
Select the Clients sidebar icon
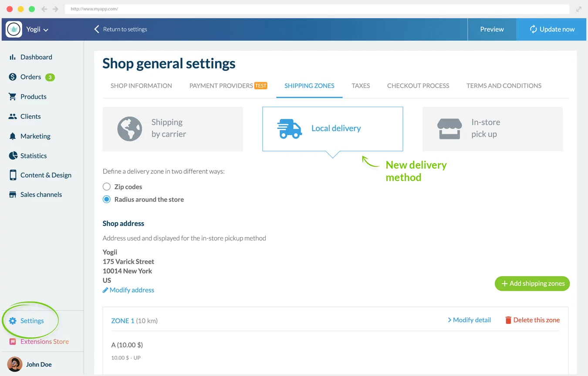(x=30, y=116)
